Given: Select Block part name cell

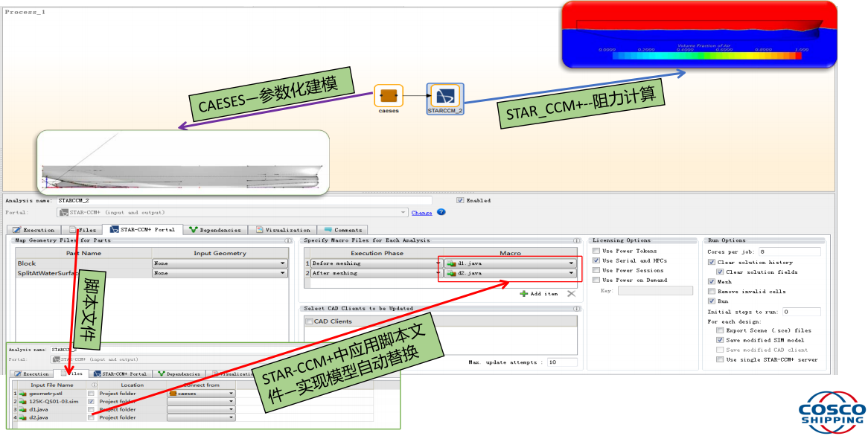Looking at the screenshot, I should click(x=83, y=263).
